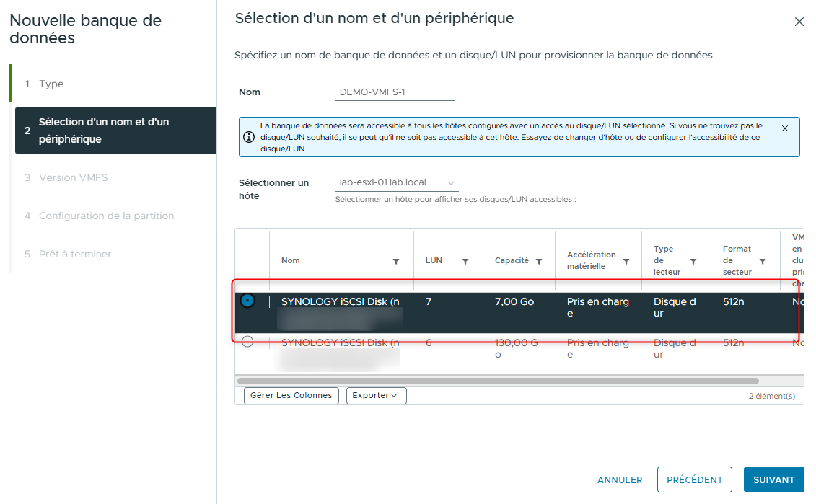
Task: Open the Exporter dropdown
Action: (376, 395)
